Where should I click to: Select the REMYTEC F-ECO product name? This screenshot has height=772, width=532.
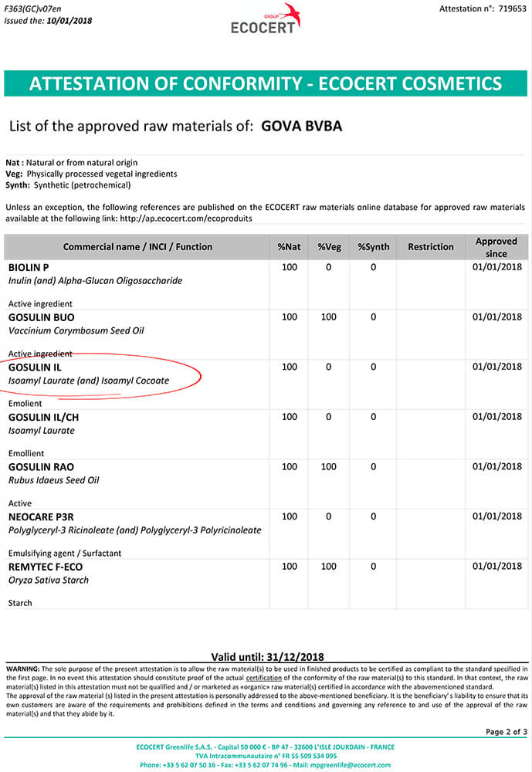[46, 567]
